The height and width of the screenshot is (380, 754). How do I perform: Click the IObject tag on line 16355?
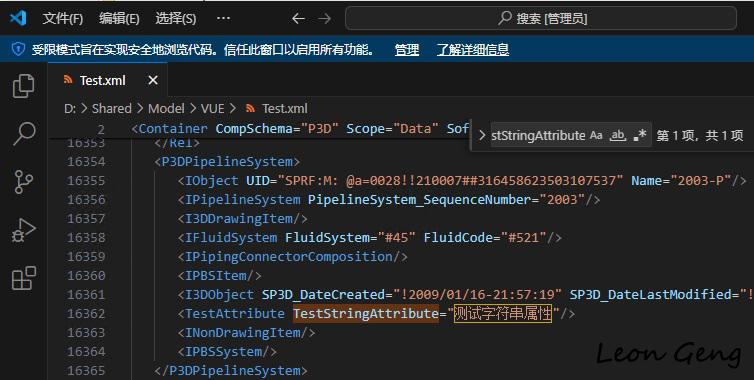point(212,181)
